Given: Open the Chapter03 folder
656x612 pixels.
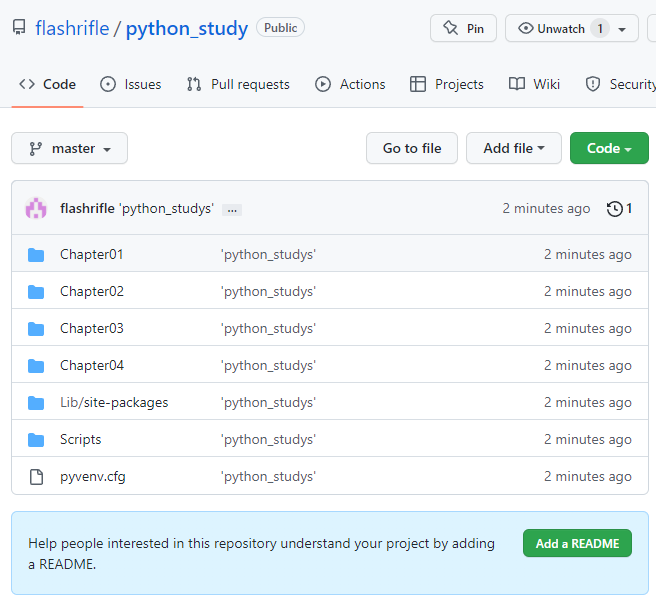Looking at the screenshot, I should pos(92,328).
